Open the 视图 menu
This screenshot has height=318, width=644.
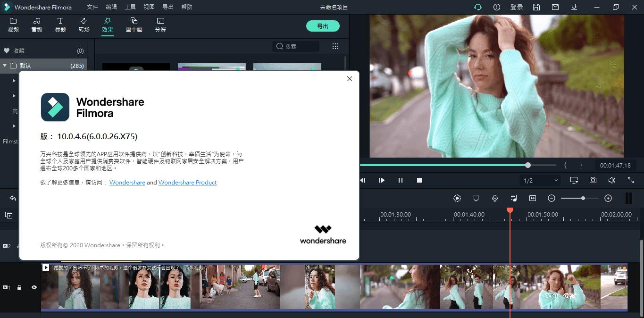click(x=149, y=7)
